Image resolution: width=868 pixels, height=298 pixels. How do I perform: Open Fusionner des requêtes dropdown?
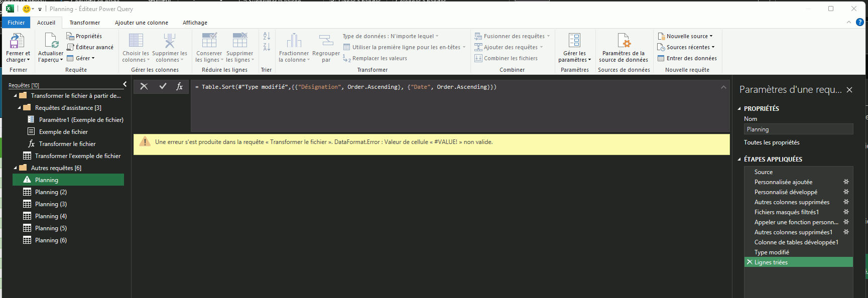[512, 36]
